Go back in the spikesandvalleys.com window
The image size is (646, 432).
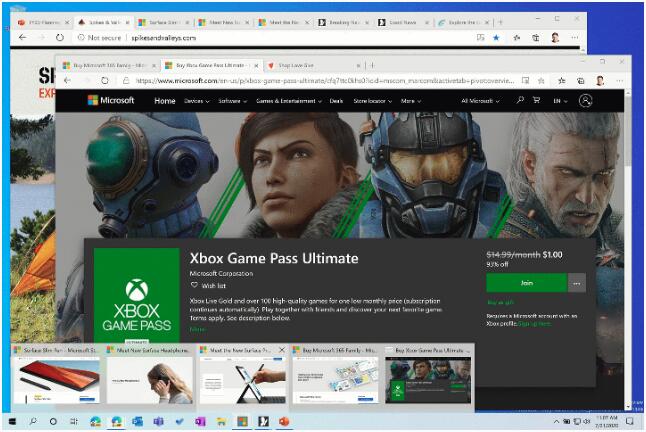(x=23, y=37)
